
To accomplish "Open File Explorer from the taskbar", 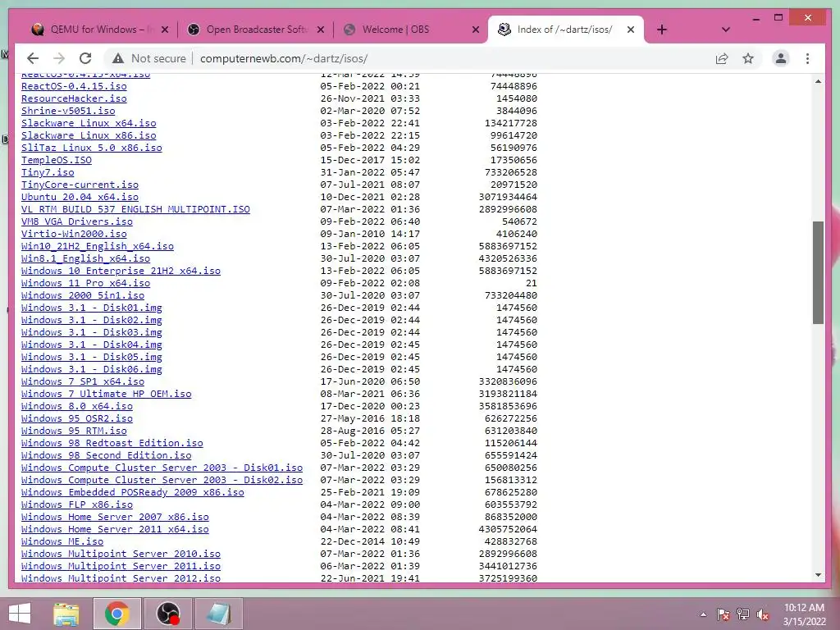I will coord(66,614).
